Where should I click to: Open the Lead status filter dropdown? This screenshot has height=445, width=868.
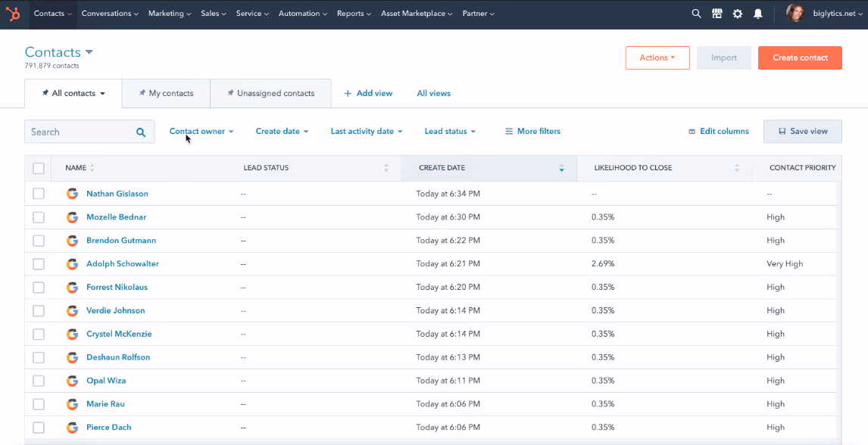(450, 131)
